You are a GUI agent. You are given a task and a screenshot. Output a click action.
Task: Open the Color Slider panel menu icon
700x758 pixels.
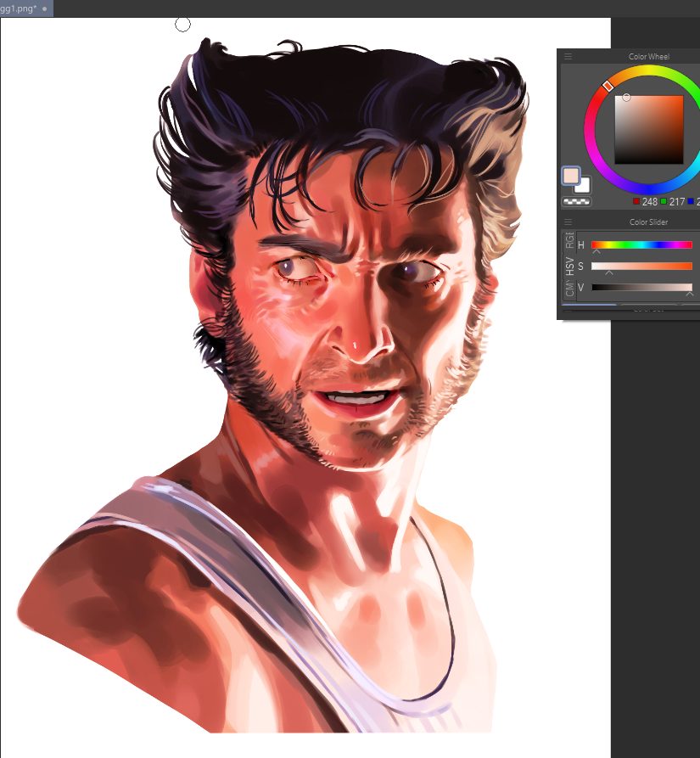click(x=568, y=222)
